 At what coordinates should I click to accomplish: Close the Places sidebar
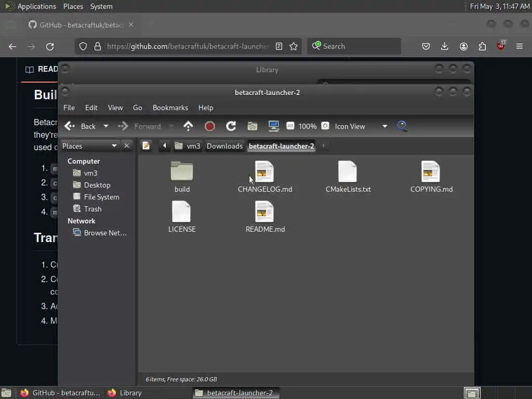pyautogui.click(x=127, y=146)
